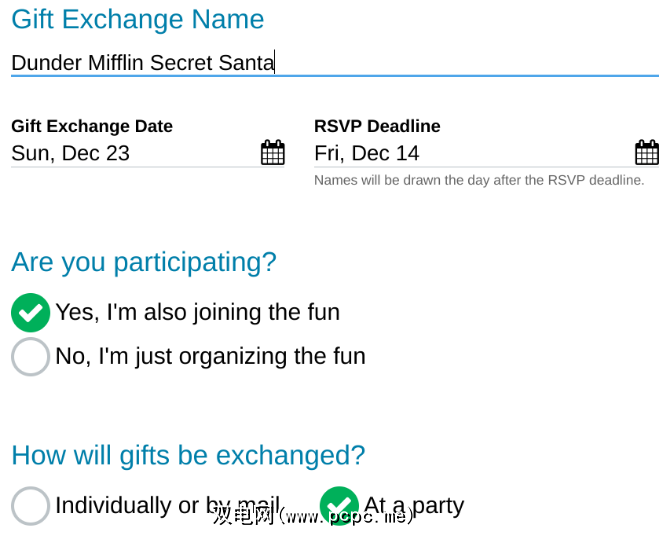Image resolution: width=670 pixels, height=539 pixels.
Task: Click "How will gifts be exchanged?" heading
Action: [x=188, y=455]
